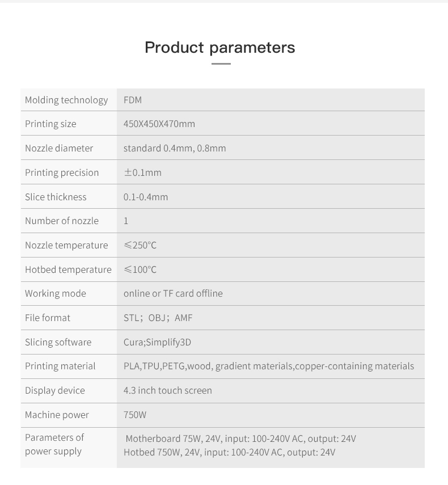This screenshot has height=485, width=448.
Task: Click the 0.1-0.4mm slice thickness value
Action: click(x=146, y=197)
